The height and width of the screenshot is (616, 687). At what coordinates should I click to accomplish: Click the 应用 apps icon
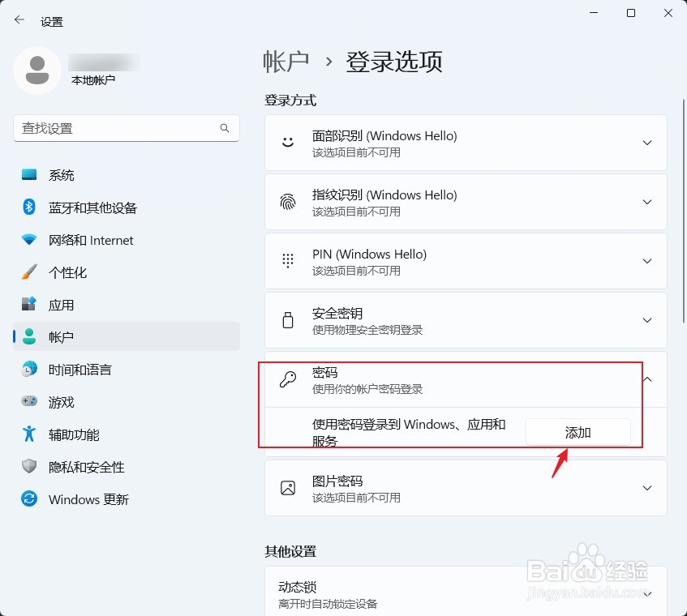tap(29, 304)
